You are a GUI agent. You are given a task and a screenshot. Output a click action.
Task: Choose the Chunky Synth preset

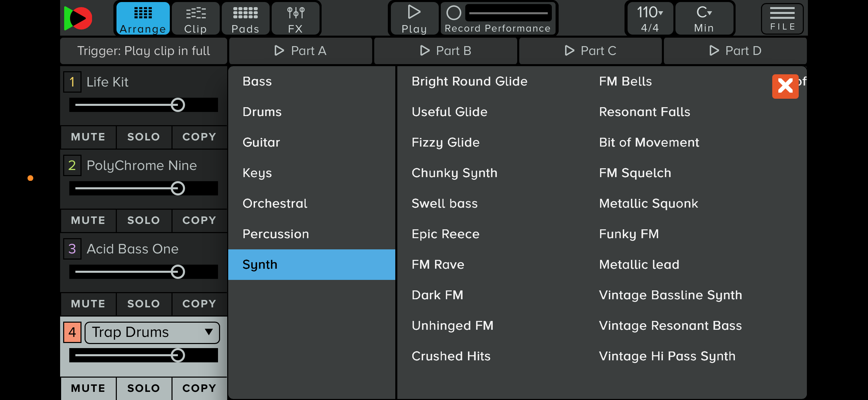coord(454,173)
